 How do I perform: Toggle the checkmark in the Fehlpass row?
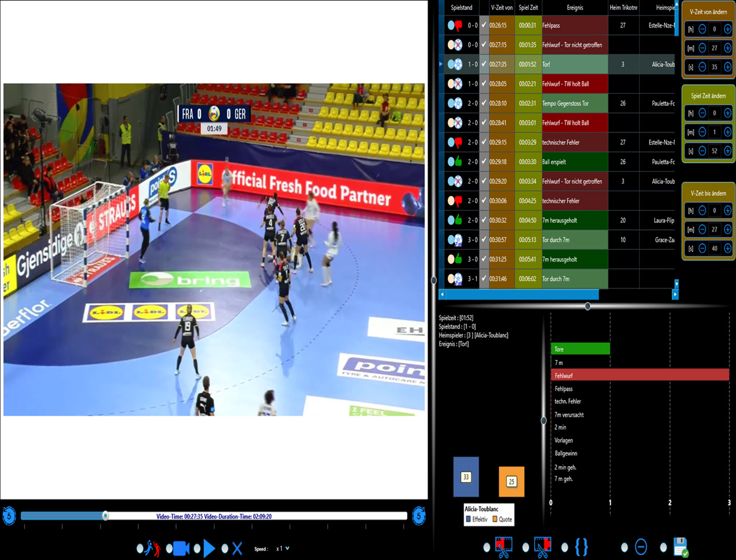(x=484, y=25)
